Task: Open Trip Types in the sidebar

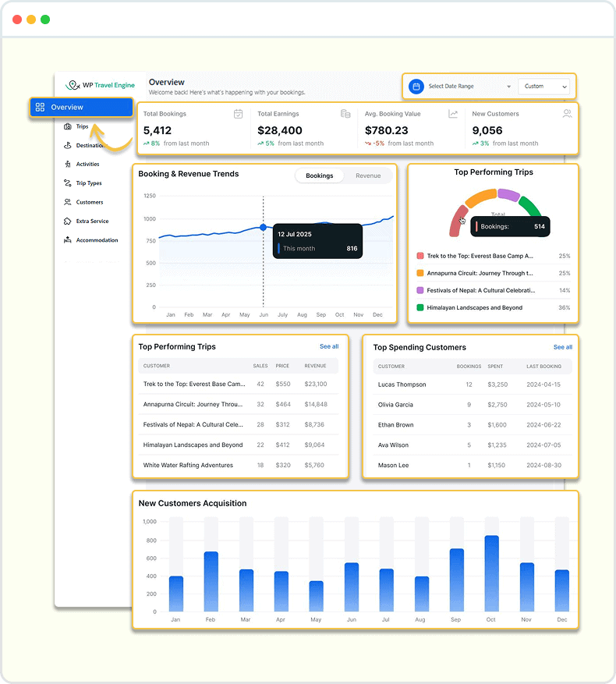Action: tap(89, 183)
